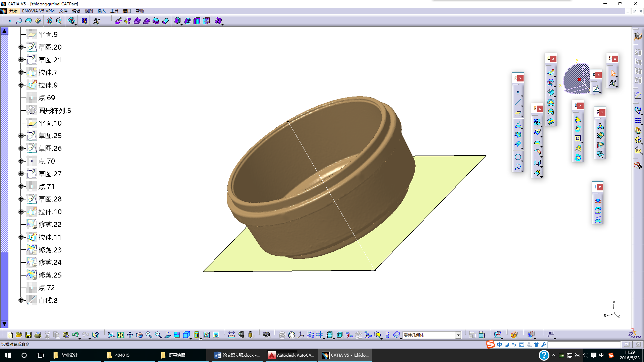
Task: Click the Fit All In view icon
Action: point(120,335)
